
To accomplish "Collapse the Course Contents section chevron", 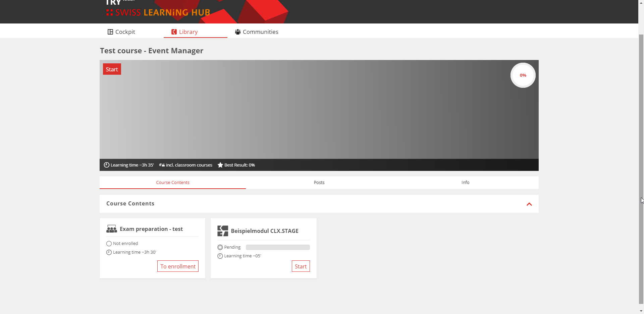I will [x=529, y=204].
